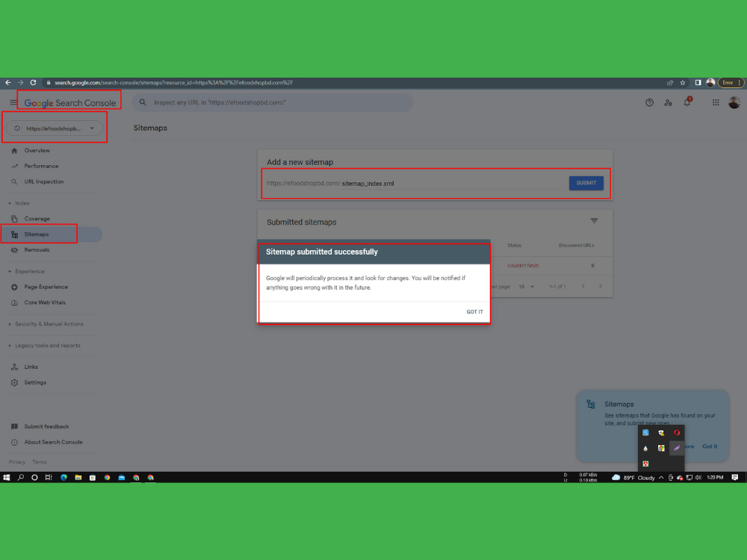Screen dimensions: 747x560
Task: Collapse the Experience section
Action: [x=10, y=272]
